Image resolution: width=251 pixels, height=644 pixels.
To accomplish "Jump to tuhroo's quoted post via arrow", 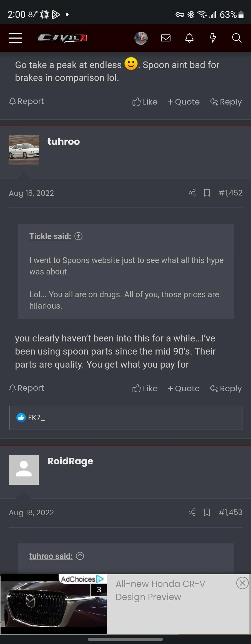I will point(80,556).
